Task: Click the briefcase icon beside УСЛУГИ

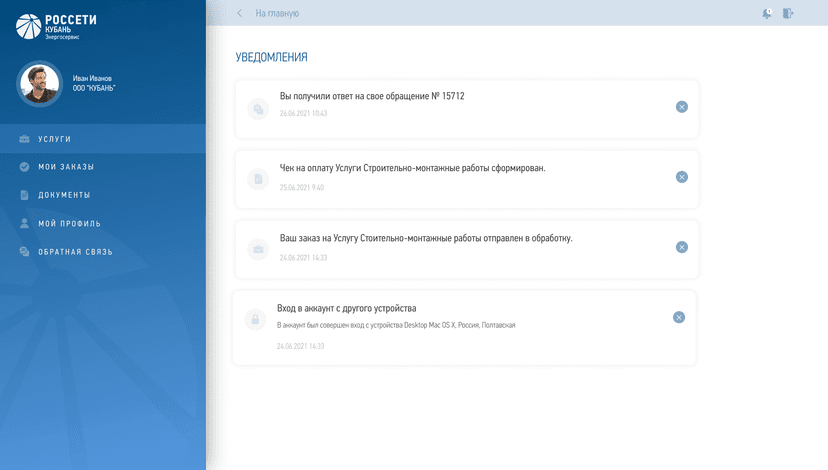Action: point(24,139)
